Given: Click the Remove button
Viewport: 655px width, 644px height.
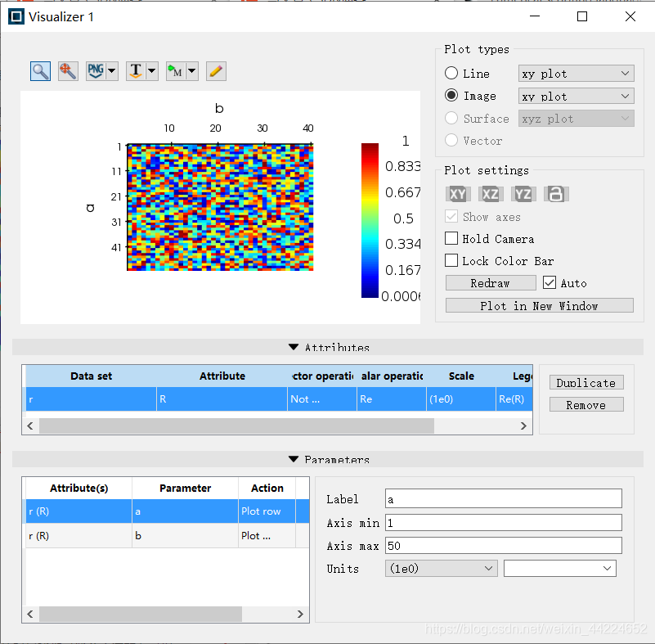Looking at the screenshot, I should tap(586, 404).
